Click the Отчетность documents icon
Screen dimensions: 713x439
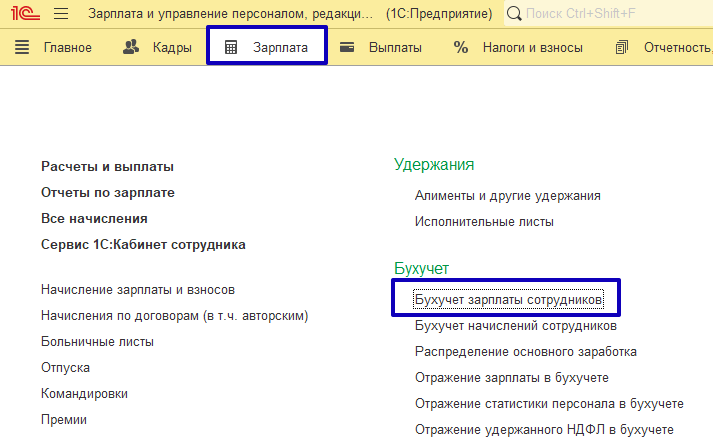click(622, 47)
